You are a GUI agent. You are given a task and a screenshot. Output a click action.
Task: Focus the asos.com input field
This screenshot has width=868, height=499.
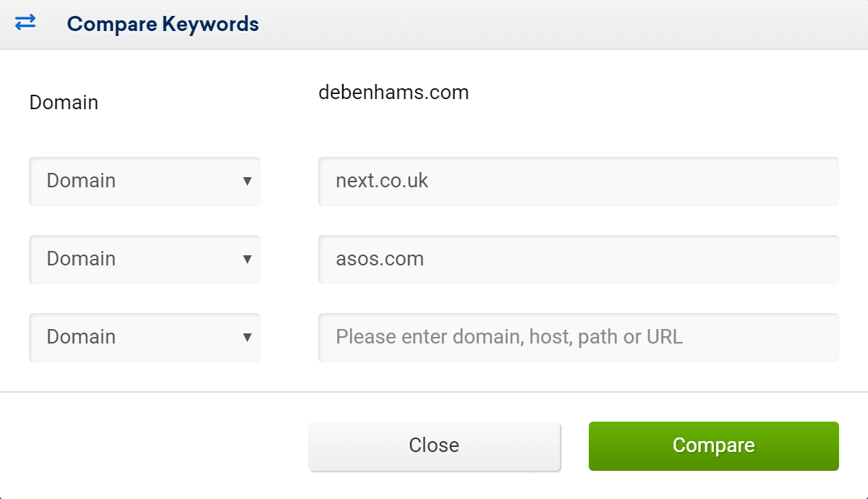[x=579, y=259]
